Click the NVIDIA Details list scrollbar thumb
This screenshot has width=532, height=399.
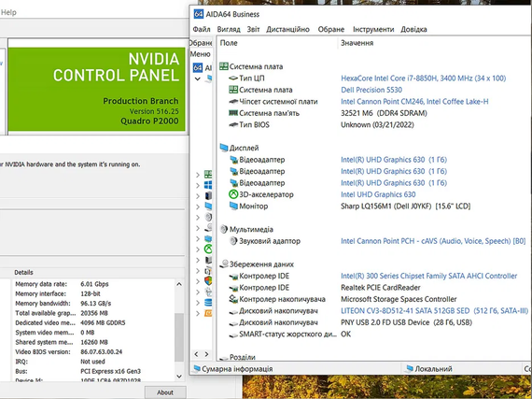coord(179,336)
